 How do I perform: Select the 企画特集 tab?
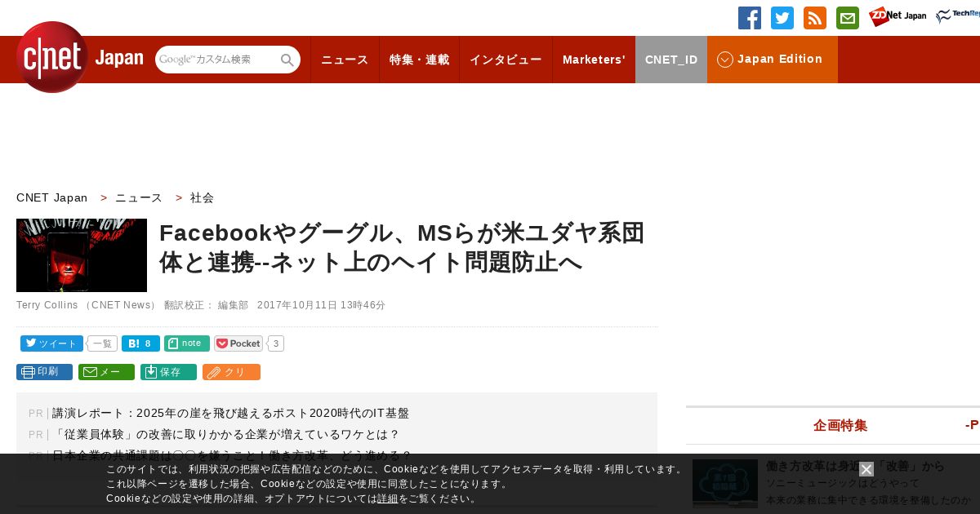840,425
